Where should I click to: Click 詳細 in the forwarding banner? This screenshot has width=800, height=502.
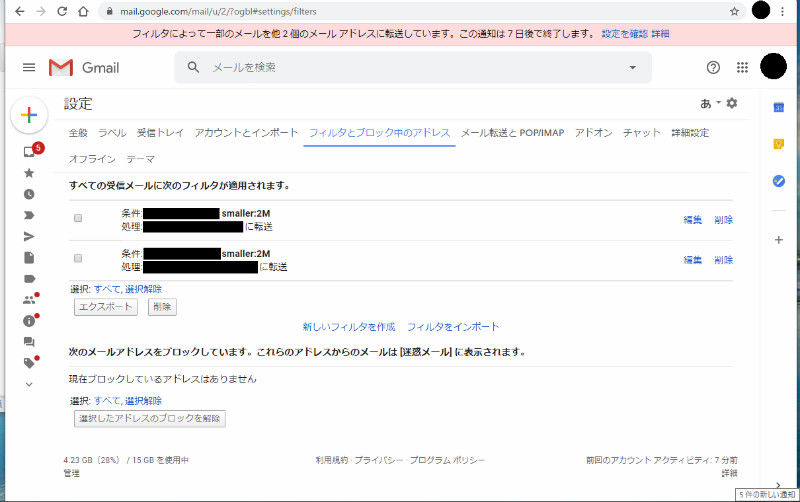click(x=660, y=34)
